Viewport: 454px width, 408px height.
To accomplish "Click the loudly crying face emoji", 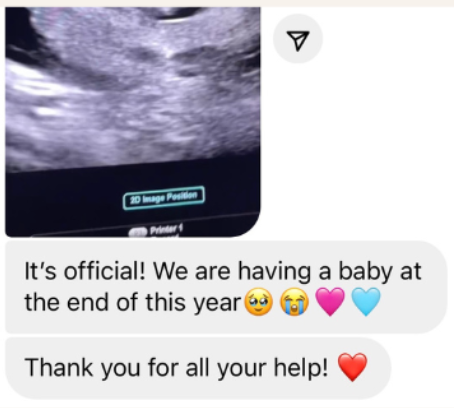I will (294, 302).
